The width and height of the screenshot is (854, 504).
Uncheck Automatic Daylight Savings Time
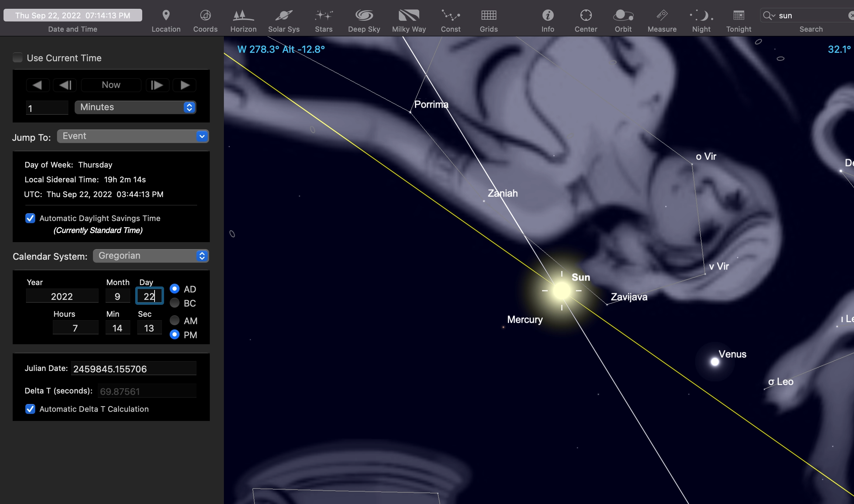(30, 218)
